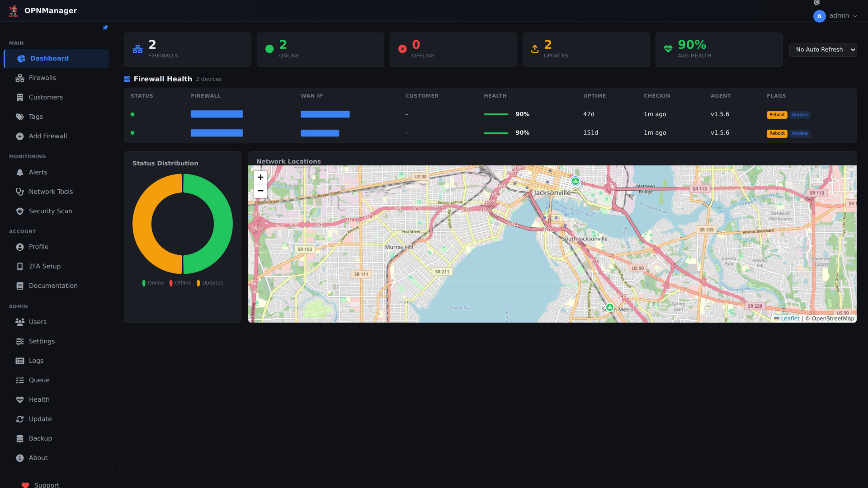Toggle the theme icon above admin
868x488 pixels.
816,3
